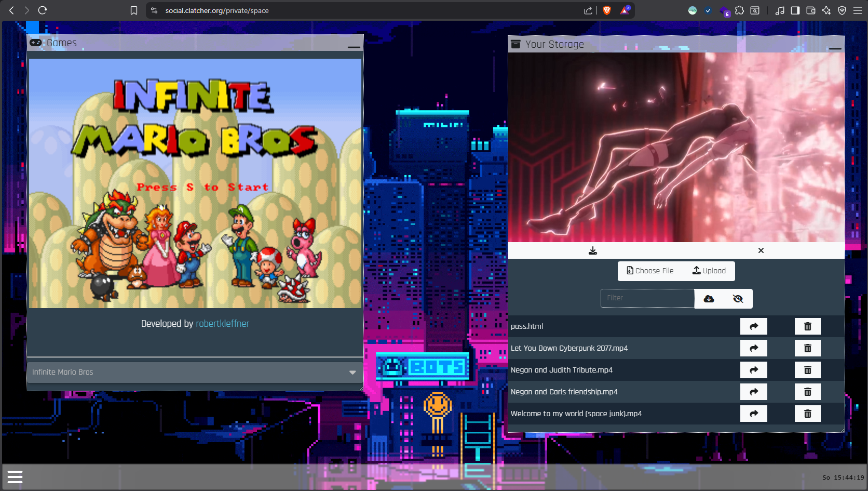Click the taskbar clock showing 15:44:19
This screenshot has width=868, height=491.
coord(843,477)
